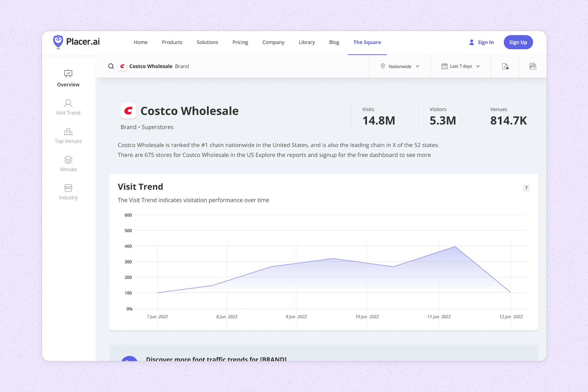Open the Blog page
The width and height of the screenshot is (588, 392).
[334, 42]
